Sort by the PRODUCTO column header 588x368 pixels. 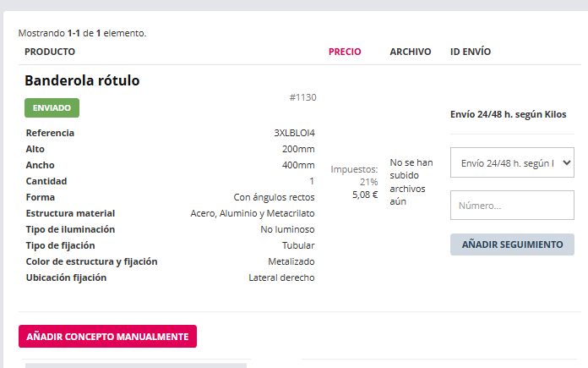pyautogui.click(x=50, y=52)
